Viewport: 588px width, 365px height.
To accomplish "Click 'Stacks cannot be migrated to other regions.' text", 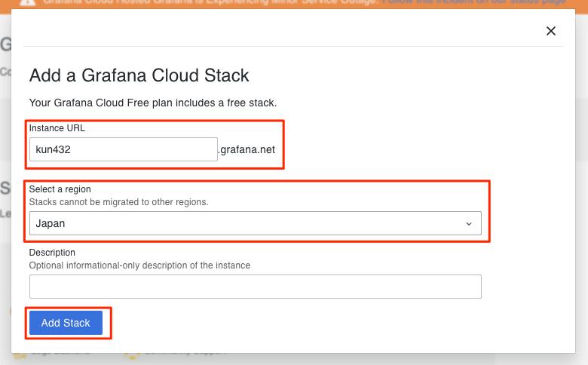I will 118,202.
